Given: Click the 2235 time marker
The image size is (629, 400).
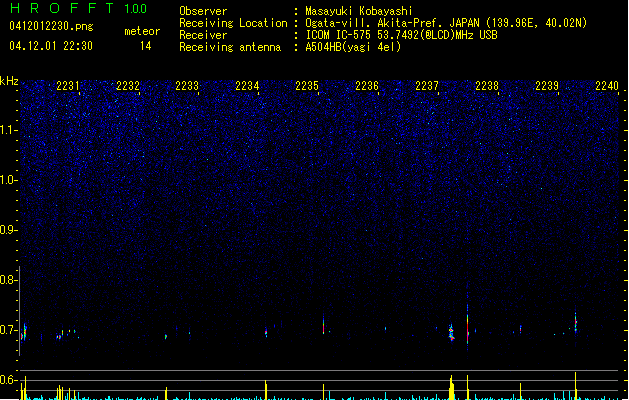Looking at the screenshot, I should [x=307, y=86].
